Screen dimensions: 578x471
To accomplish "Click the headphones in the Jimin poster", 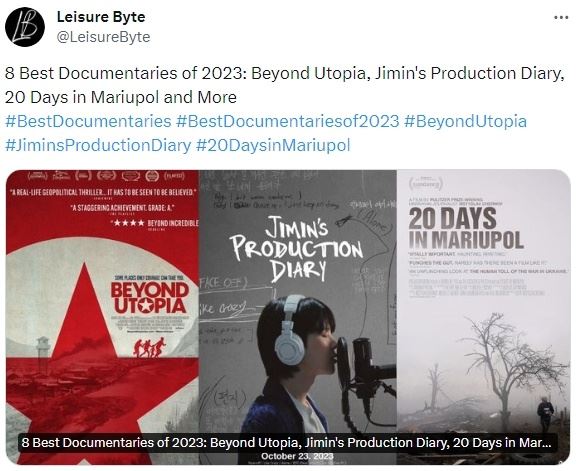I will 290,330.
